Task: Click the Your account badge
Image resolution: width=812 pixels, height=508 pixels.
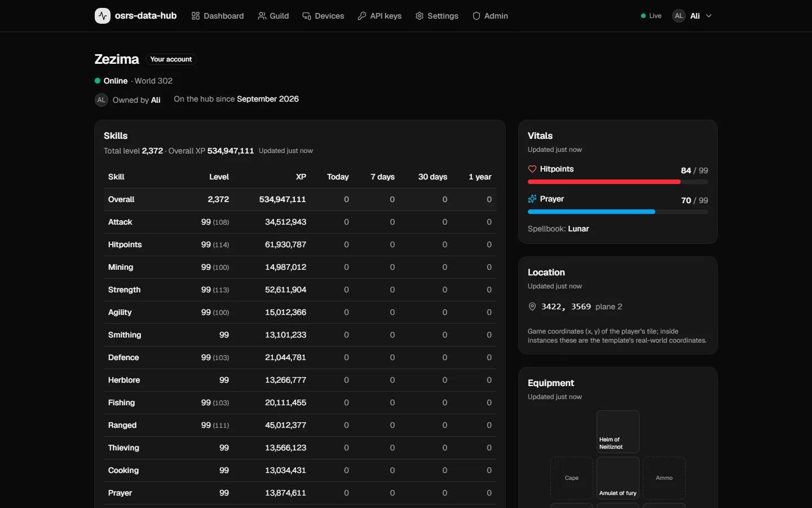Action: click(171, 59)
